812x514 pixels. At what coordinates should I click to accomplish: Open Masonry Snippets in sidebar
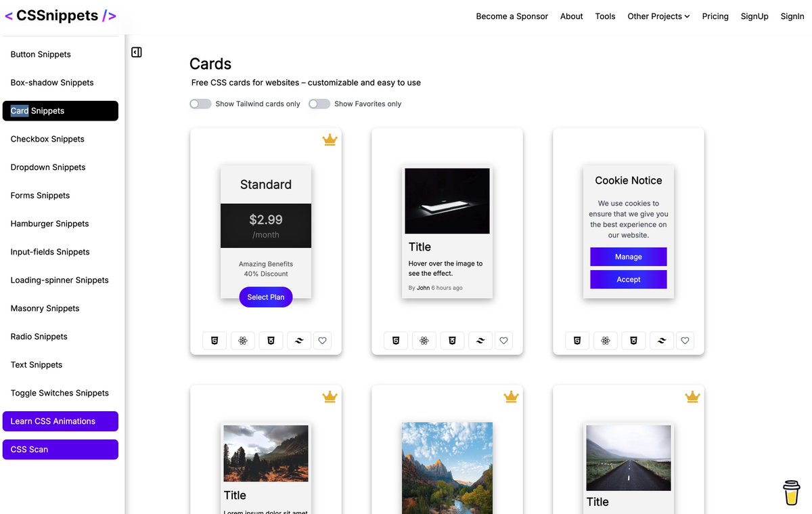pos(60,308)
